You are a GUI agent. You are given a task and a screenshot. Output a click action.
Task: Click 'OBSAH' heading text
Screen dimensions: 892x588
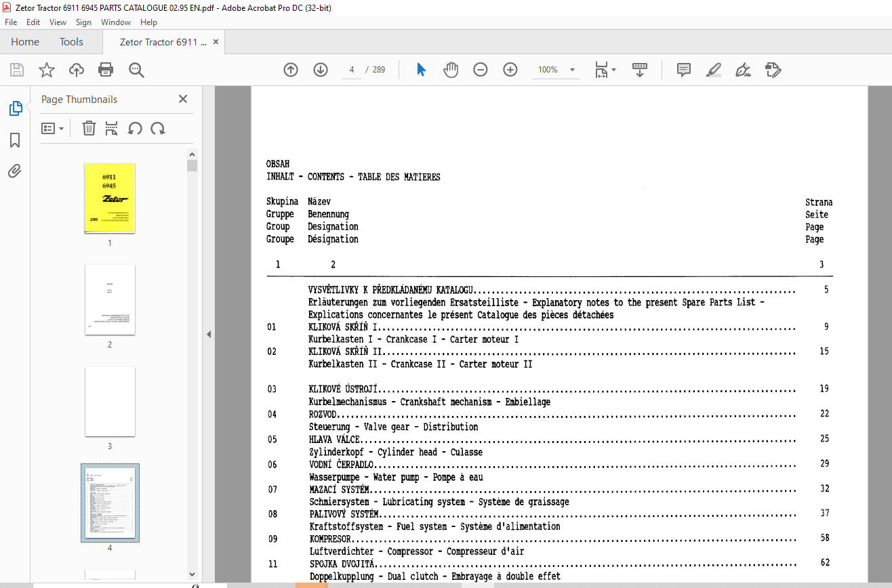coord(278,164)
